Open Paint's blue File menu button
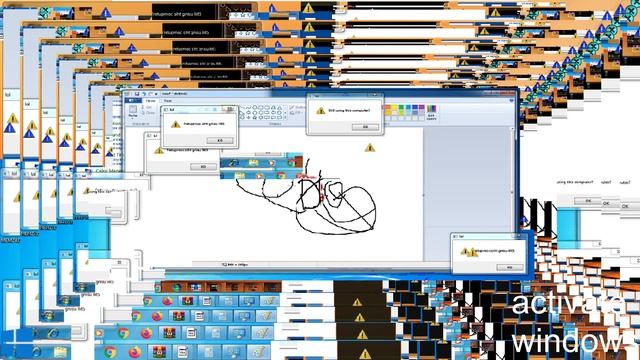This screenshot has width=640, height=360. [133, 100]
